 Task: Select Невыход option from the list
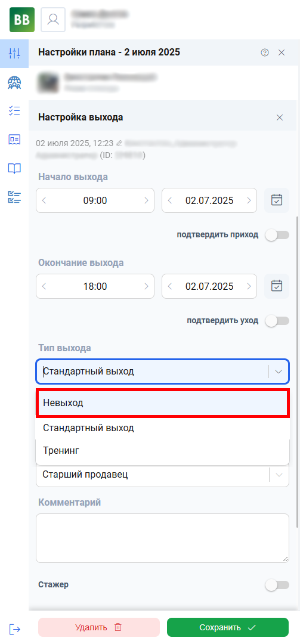pyautogui.click(x=163, y=403)
